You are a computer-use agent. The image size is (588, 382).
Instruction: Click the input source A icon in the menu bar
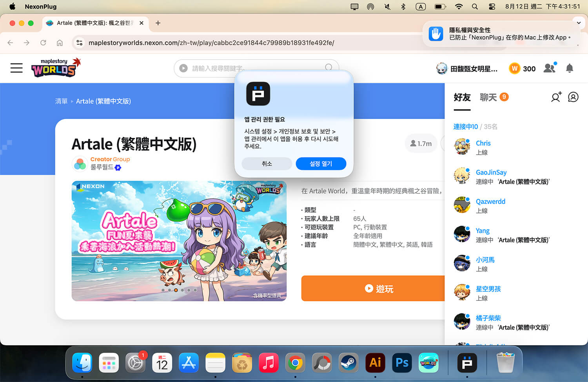pos(421,6)
